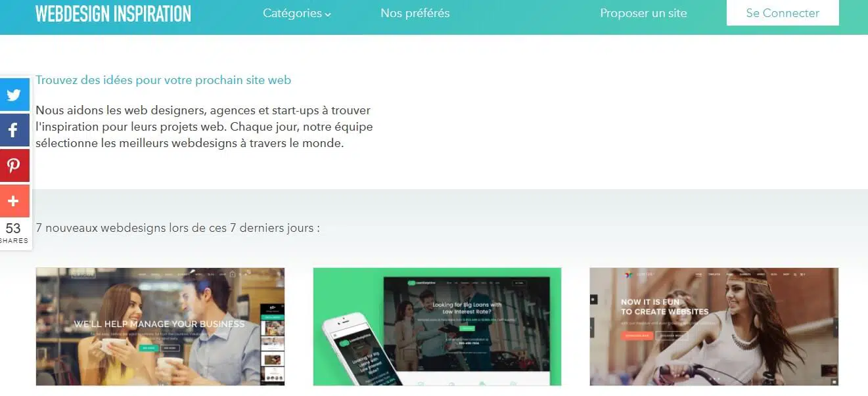Open more sharing options plus icon
The width and height of the screenshot is (868, 396).
(x=14, y=201)
